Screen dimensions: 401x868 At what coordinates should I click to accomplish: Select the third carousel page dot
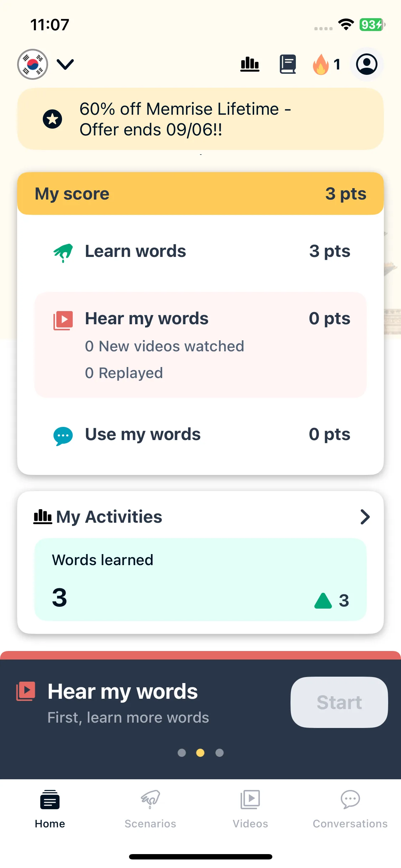click(x=220, y=753)
